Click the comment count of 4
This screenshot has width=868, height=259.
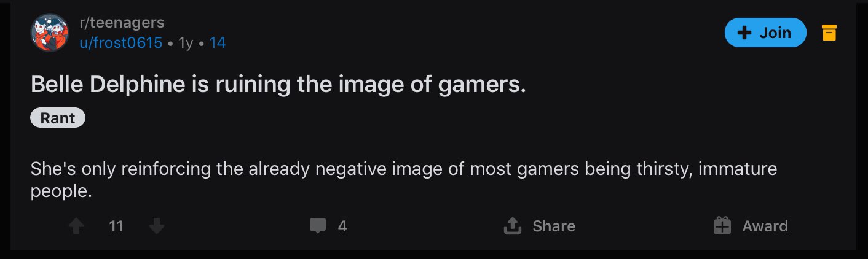(342, 226)
